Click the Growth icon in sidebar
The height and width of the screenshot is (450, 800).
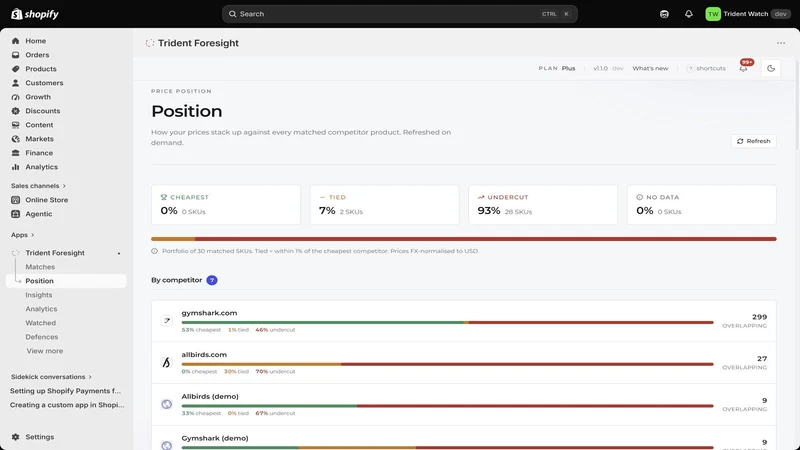tap(15, 97)
